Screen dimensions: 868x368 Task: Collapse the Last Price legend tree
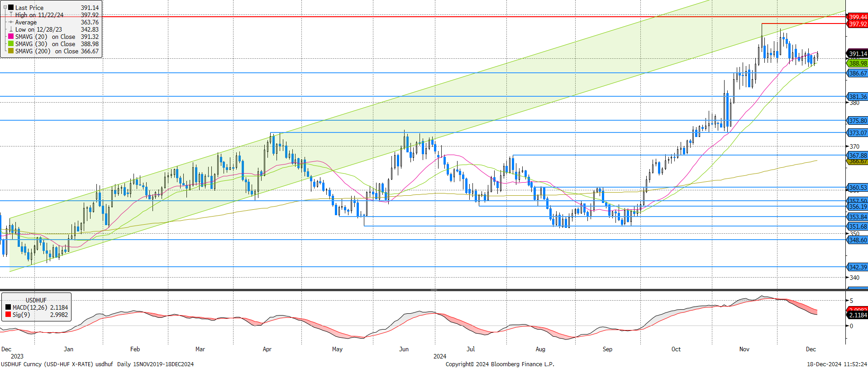coord(5,7)
